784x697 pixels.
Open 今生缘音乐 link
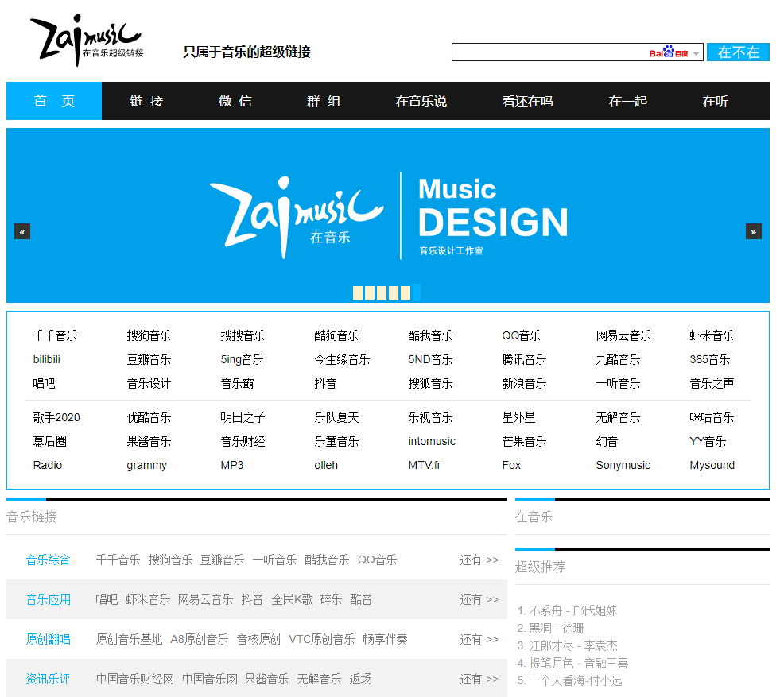point(342,360)
